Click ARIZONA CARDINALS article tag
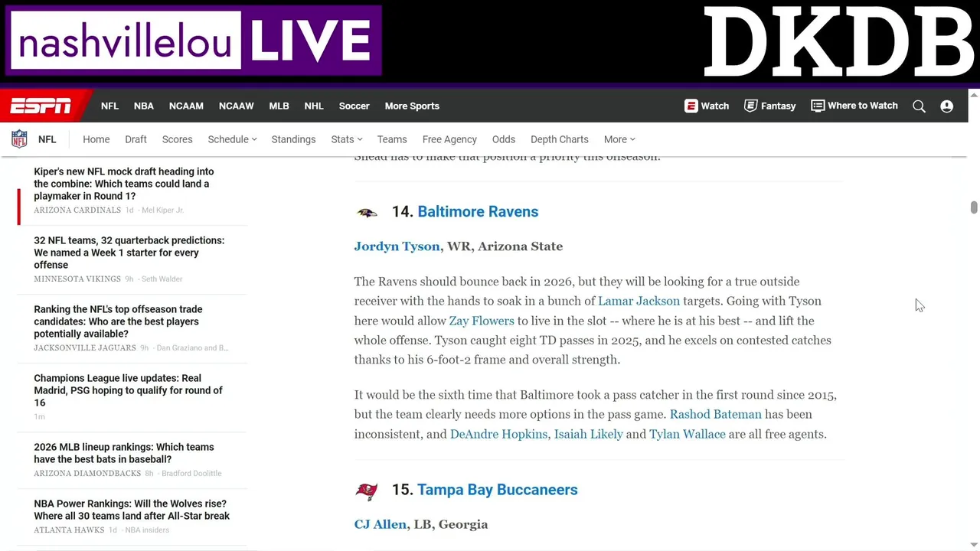The height and width of the screenshot is (551, 980). pos(77,210)
